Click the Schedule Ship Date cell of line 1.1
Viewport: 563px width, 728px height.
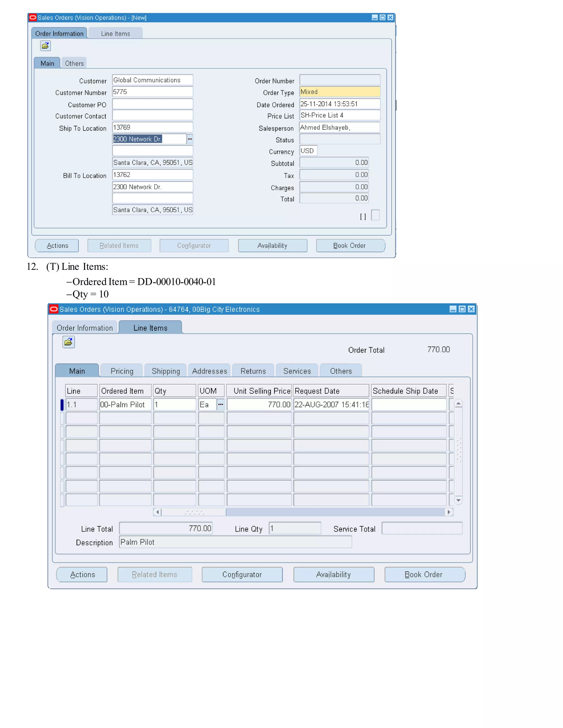pos(409,404)
